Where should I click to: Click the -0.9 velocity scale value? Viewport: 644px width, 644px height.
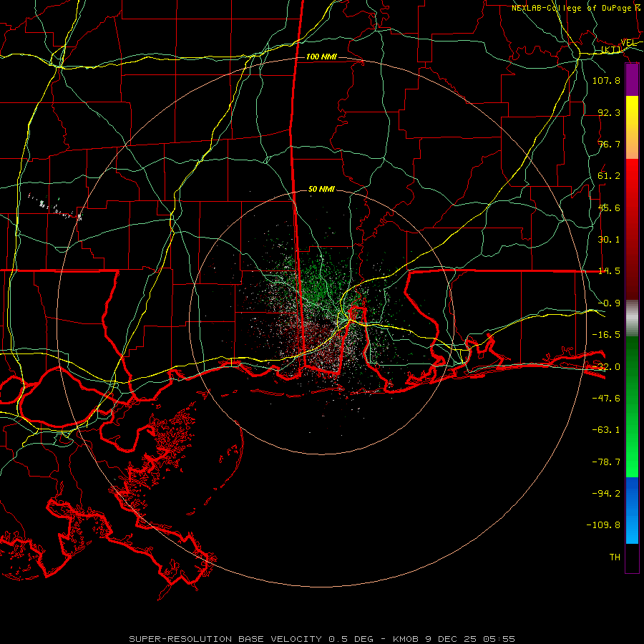click(609, 303)
